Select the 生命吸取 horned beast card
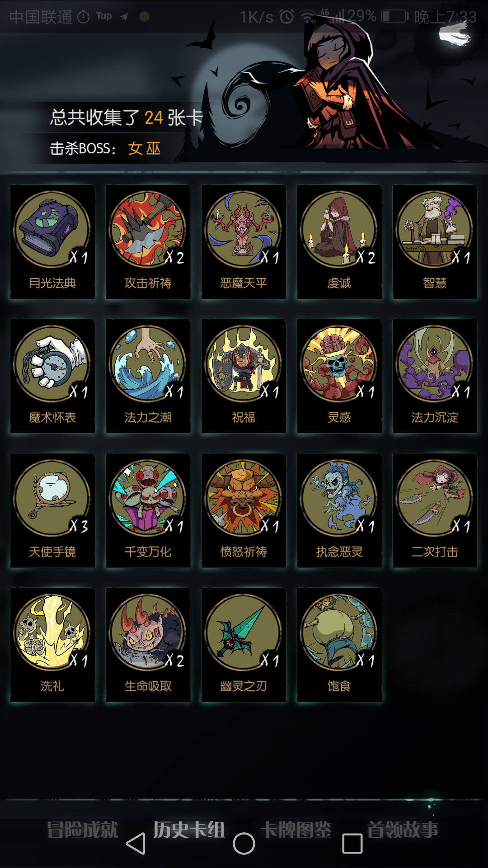488x868 pixels. pyautogui.click(x=148, y=645)
